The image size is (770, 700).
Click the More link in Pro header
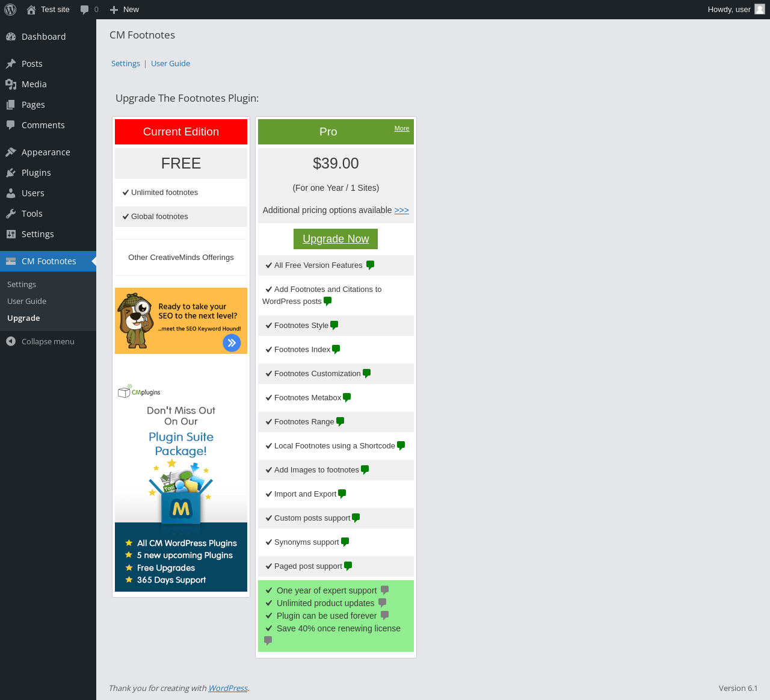coord(402,128)
